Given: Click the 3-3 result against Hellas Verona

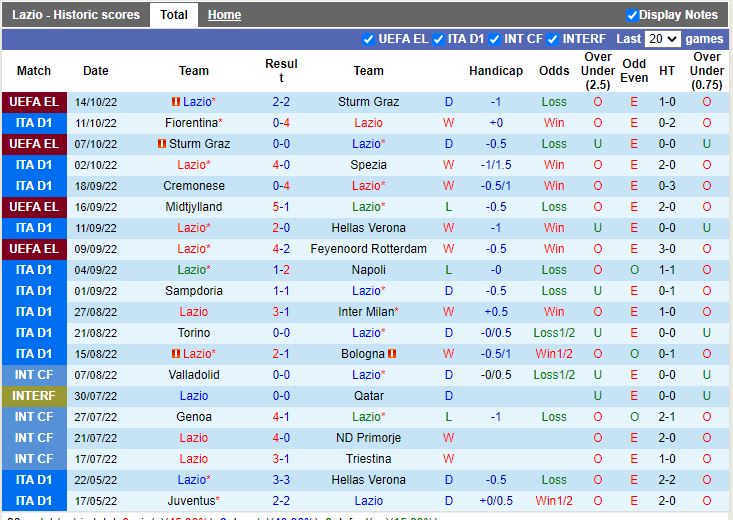Looking at the screenshot, I should 281,480.
